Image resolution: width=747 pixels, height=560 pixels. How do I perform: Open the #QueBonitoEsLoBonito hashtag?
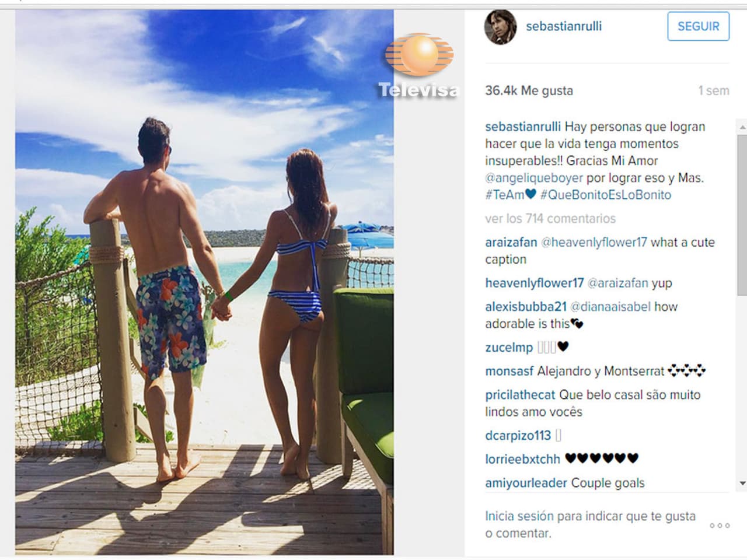tap(606, 195)
